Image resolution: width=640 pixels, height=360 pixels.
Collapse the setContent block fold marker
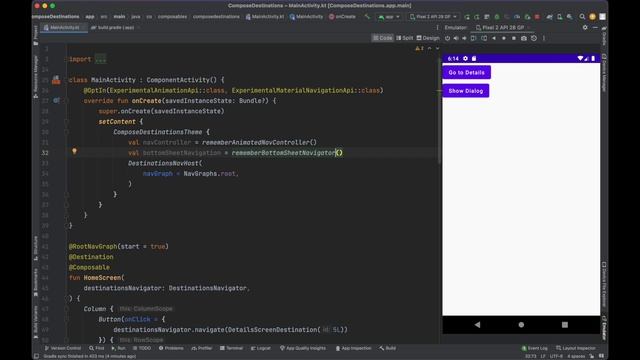[x=66, y=122]
